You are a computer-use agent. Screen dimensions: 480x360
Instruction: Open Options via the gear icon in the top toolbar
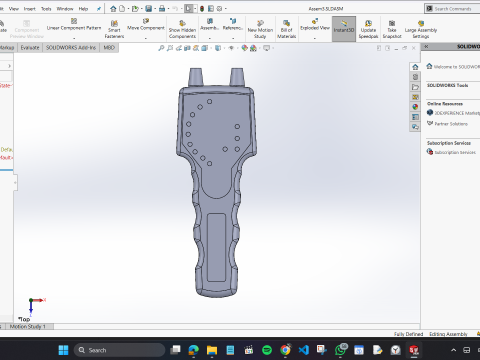pos(219,9)
